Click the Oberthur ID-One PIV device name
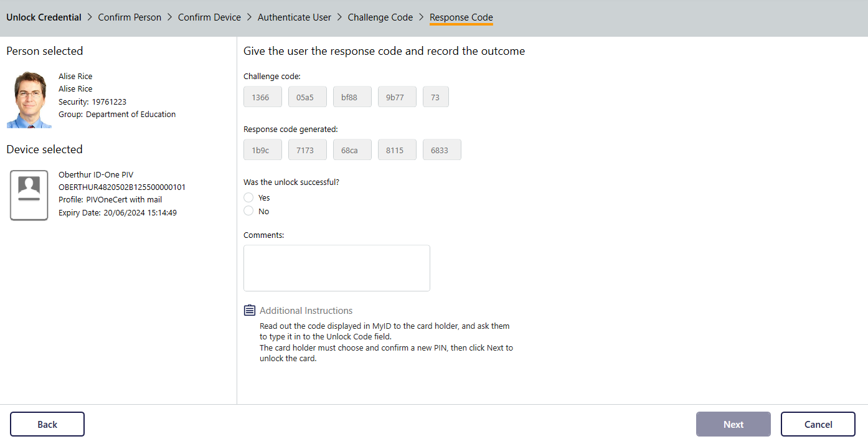The width and height of the screenshot is (868, 444). (96, 174)
